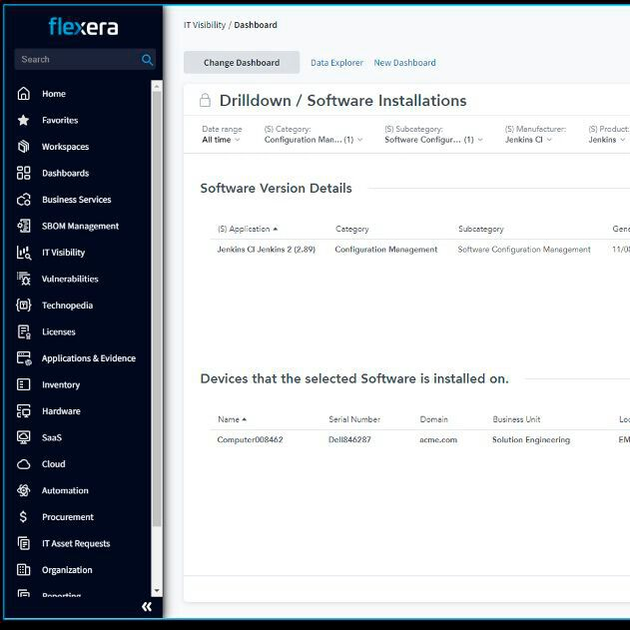Click the acme.com domain cell
The width and height of the screenshot is (630, 630).
click(x=438, y=440)
